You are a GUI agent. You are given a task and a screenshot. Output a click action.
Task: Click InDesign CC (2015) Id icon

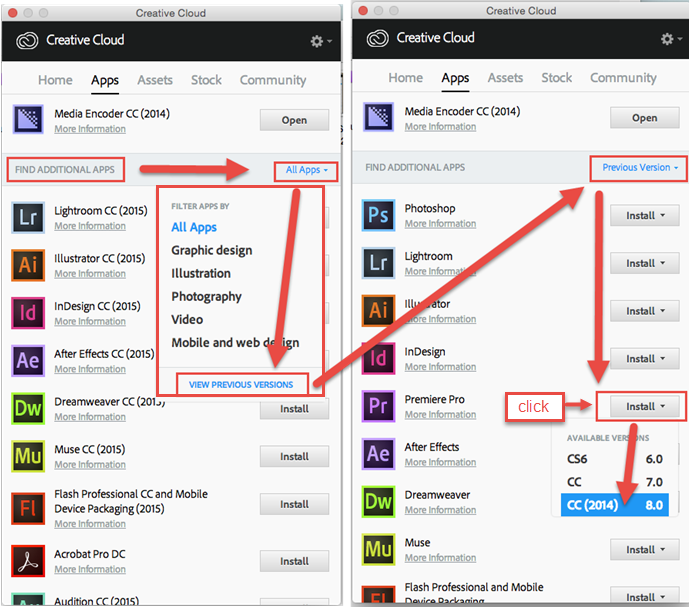(28, 313)
